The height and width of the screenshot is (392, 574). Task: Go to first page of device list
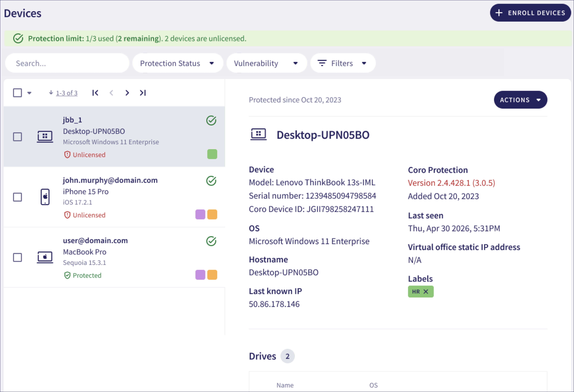coord(95,93)
